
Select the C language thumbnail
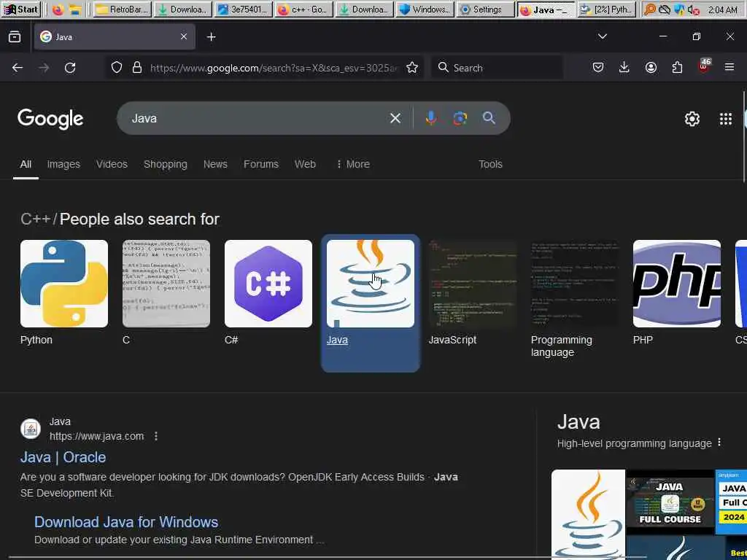(x=166, y=284)
